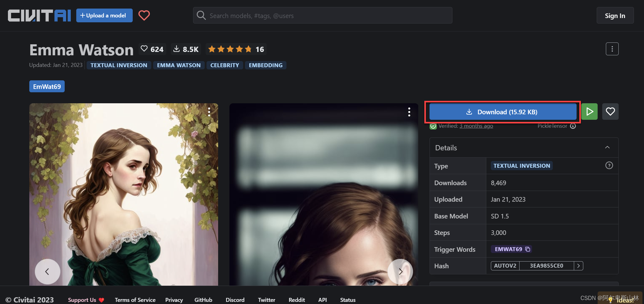This screenshot has height=304, width=644.
Task: Select the CELEBRITY tag
Action: (225, 65)
